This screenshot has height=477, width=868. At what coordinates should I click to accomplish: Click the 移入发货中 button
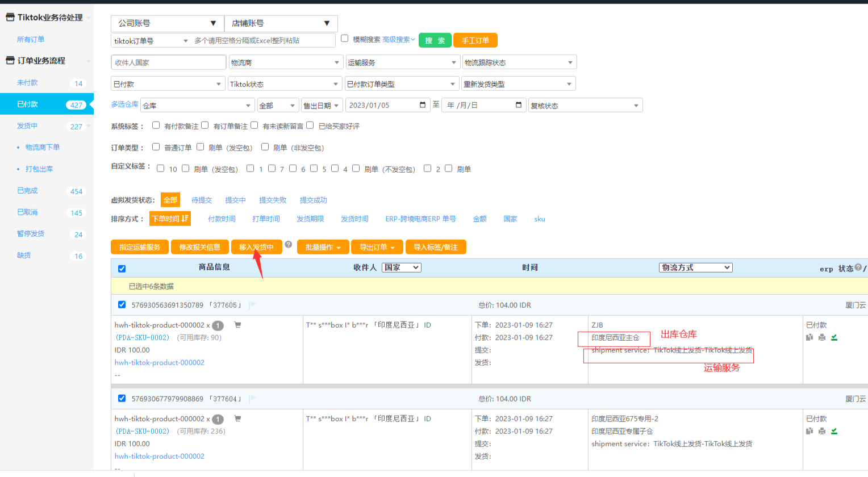257,247
